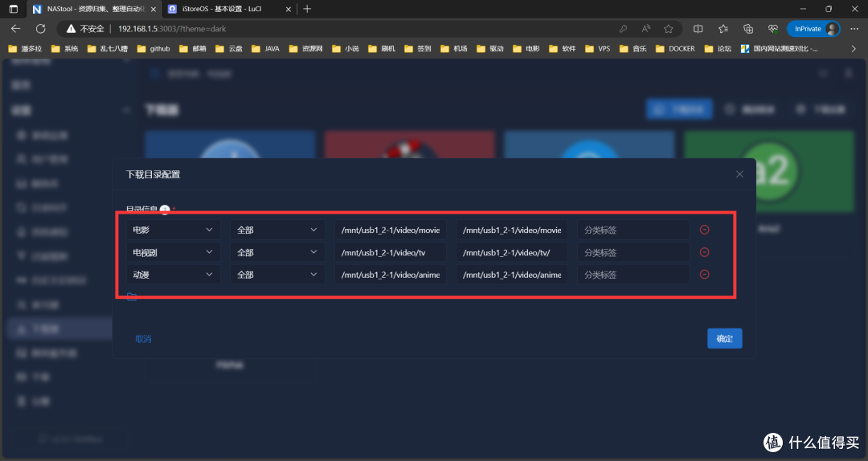Open the 小说 bookmark folder
Viewport: 868px width, 461px height.
346,49
